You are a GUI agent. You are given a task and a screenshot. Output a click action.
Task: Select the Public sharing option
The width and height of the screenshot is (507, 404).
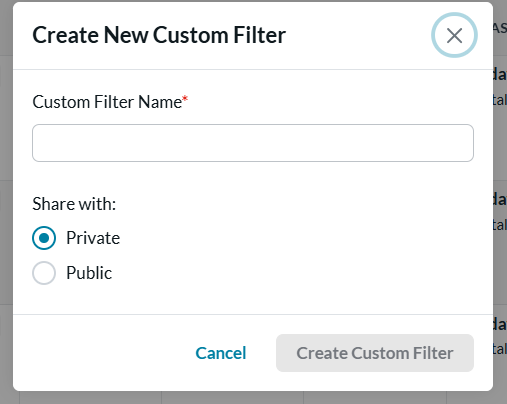[44, 273]
